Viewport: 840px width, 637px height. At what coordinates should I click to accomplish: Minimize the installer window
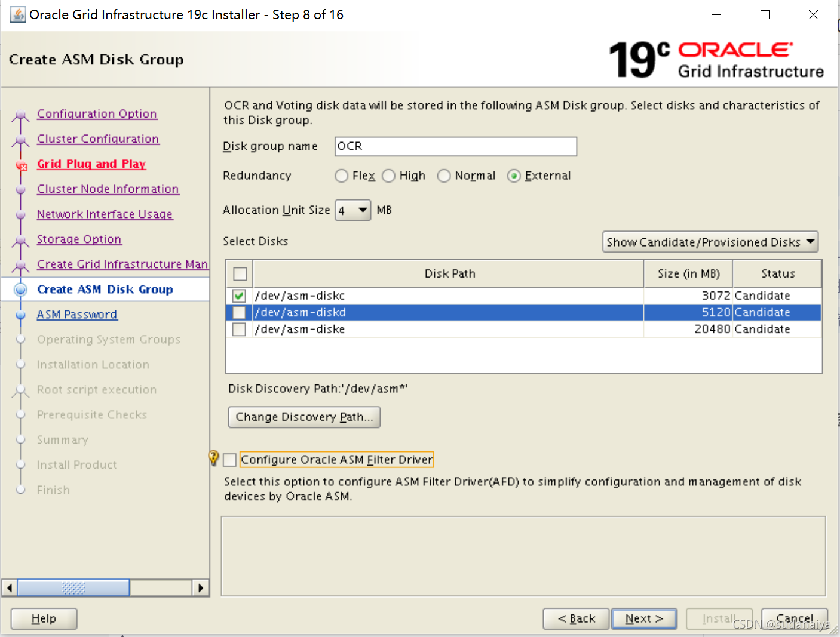tap(717, 15)
